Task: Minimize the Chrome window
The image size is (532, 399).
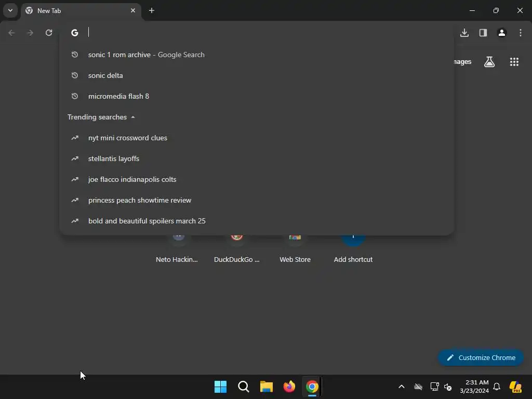Action: tap(472, 10)
